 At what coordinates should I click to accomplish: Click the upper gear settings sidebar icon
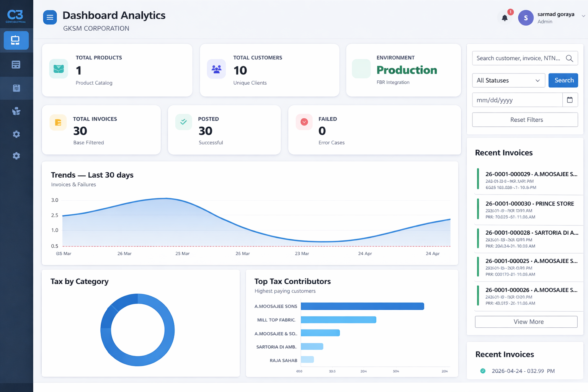[x=16, y=134]
